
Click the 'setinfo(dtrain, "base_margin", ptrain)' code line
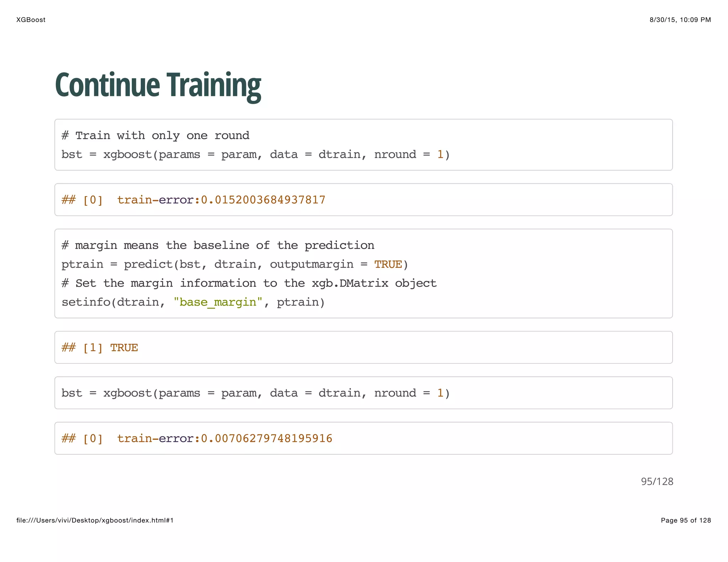[x=193, y=302]
